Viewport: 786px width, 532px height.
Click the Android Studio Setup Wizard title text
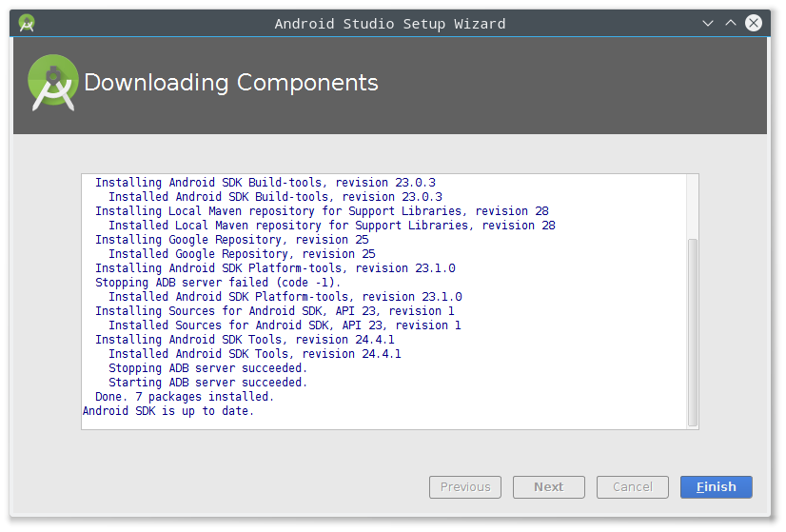tap(390, 24)
